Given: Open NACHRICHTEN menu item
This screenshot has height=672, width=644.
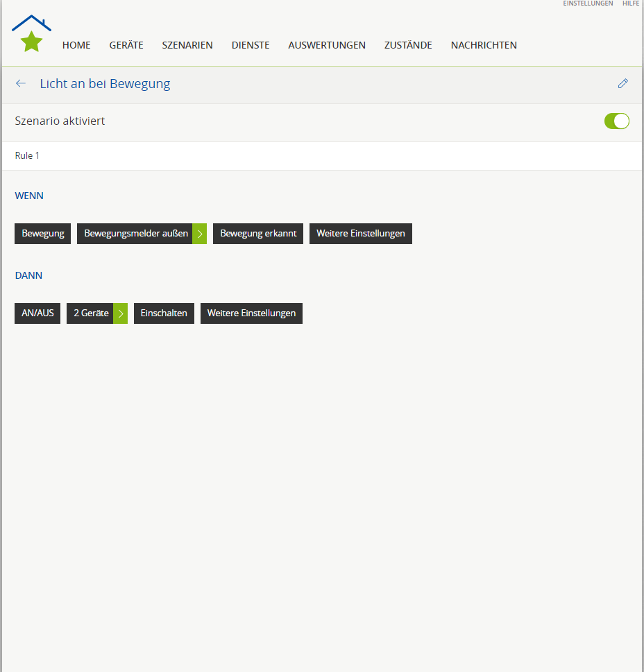Looking at the screenshot, I should (x=484, y=45).
